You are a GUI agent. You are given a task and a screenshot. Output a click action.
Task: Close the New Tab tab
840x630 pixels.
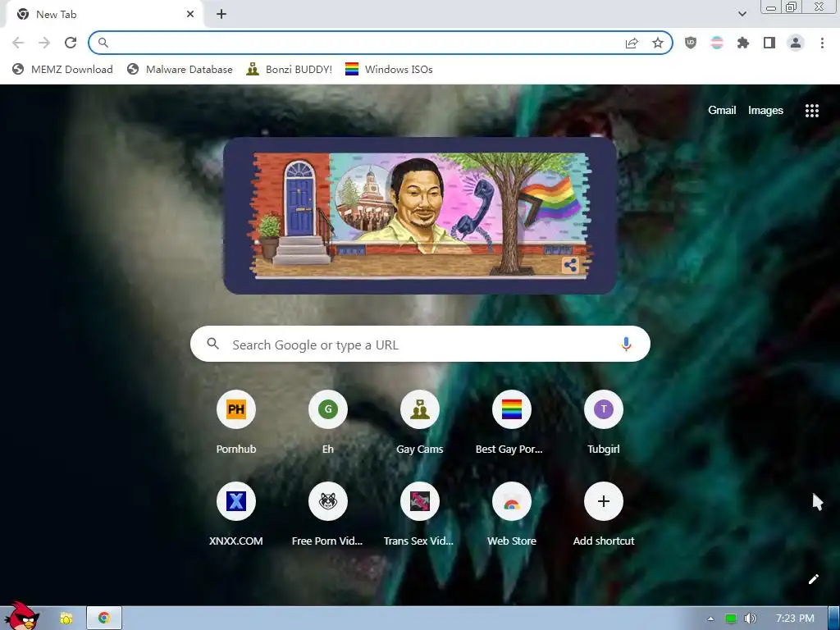pyautogui.click(x=190, y=15)
